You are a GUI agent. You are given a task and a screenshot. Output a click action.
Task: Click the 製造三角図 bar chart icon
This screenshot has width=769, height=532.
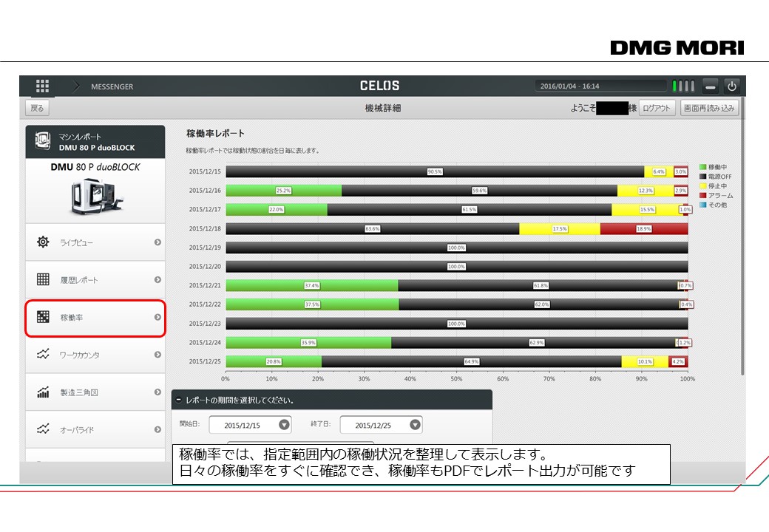tap(43, 392)
